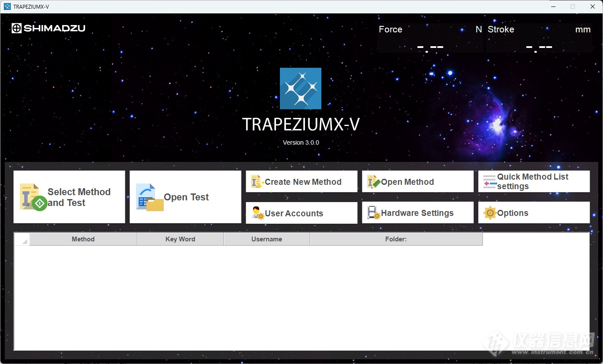Click the Folder: column header

[396, 239]
